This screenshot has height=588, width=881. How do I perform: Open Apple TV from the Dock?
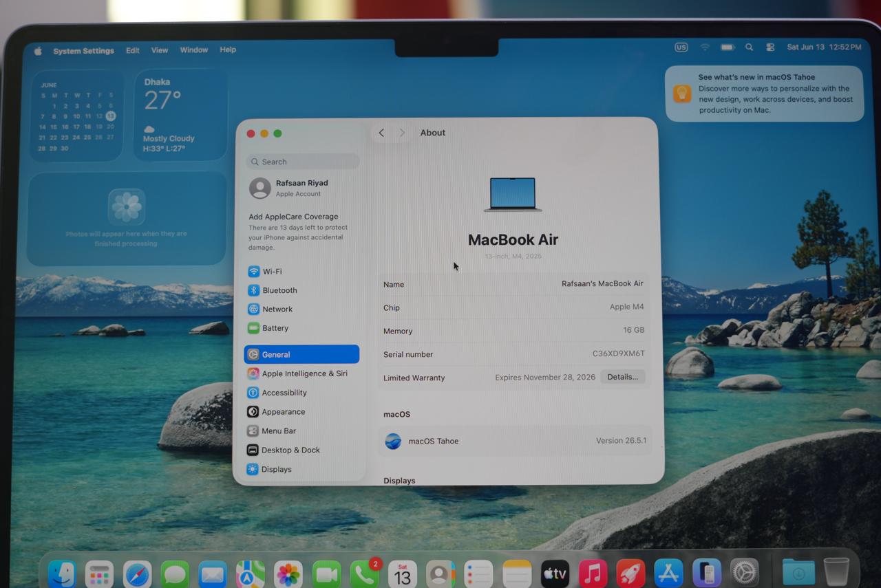click(555, 574)
